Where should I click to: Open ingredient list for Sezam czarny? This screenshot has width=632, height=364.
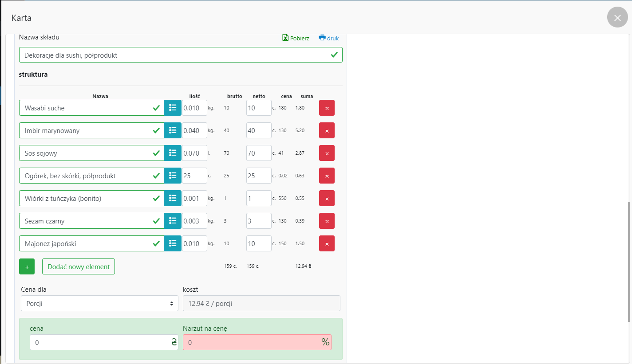pyautogui.click(x=173, y=221)
